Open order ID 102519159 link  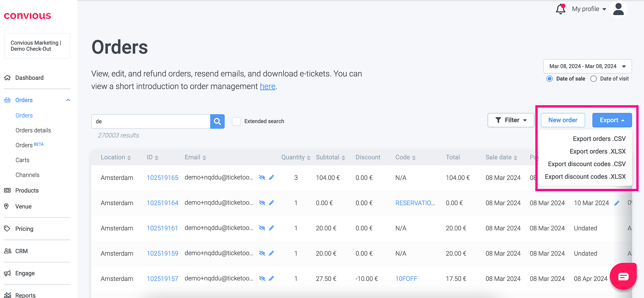(162, 253)
